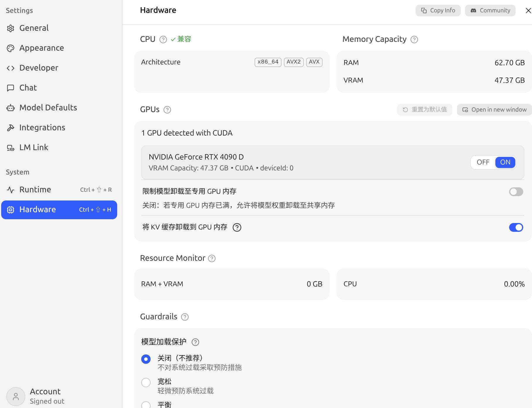Screen dimensions: 532x408
Task: Click the Copy Info button
Action: [438, 11]
